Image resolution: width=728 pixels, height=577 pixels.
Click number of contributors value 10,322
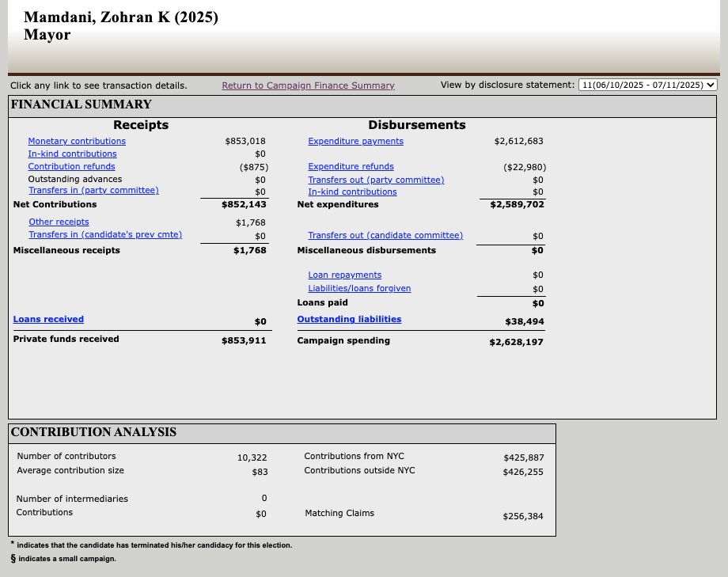(x=252, y=457)
